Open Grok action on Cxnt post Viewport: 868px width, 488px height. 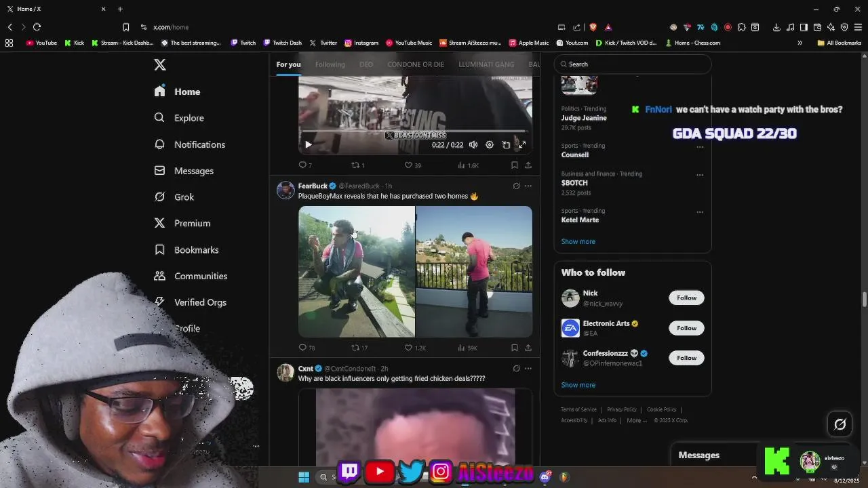516,369
